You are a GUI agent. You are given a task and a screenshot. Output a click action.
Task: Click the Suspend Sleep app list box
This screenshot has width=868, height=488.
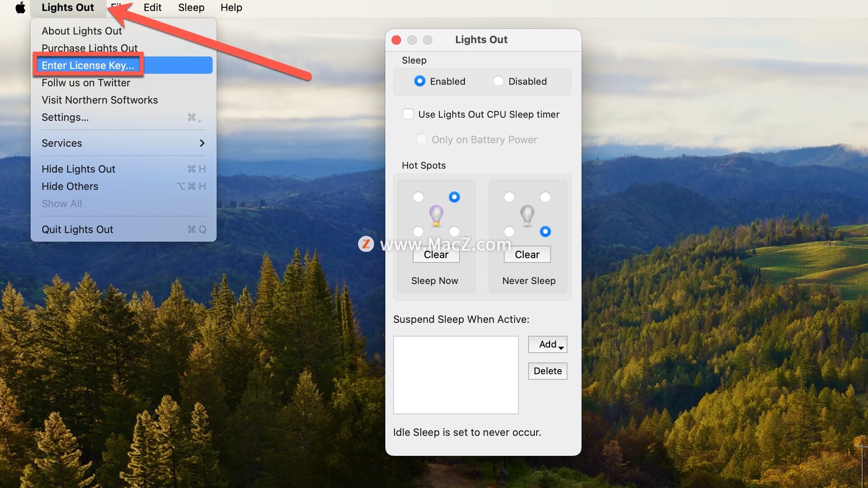tap(456, 375)
